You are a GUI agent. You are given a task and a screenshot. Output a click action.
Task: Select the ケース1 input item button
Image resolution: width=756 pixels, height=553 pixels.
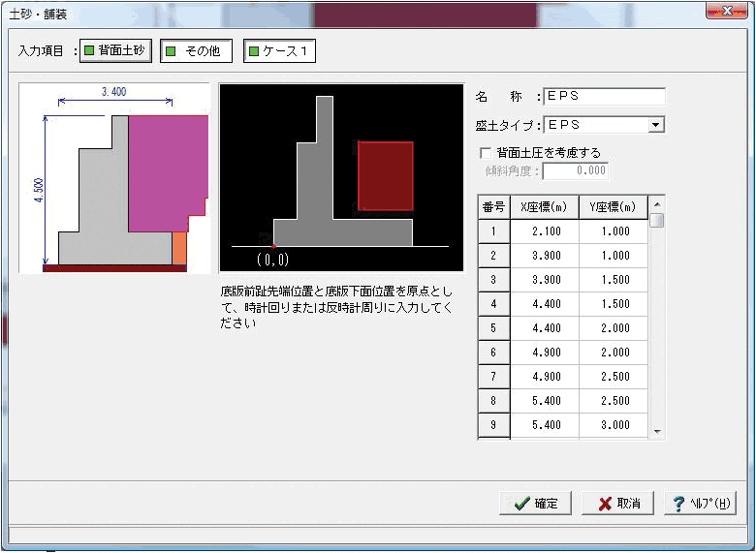point(280,51)
